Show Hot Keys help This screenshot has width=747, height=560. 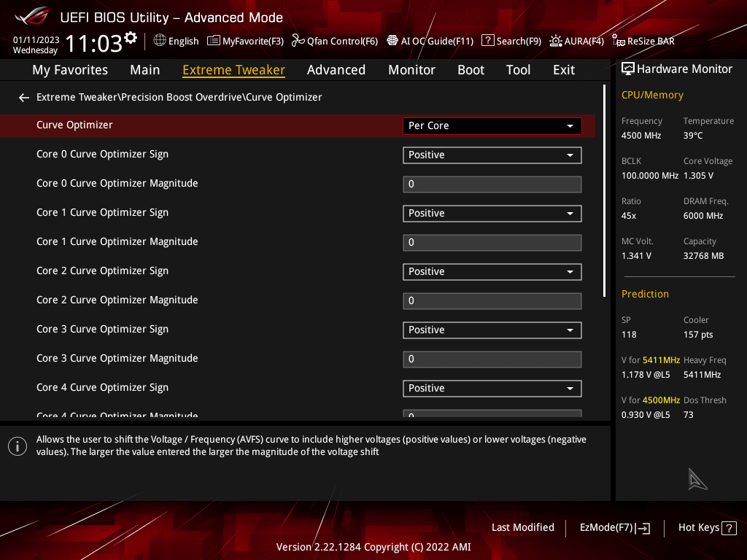point(707,528)
